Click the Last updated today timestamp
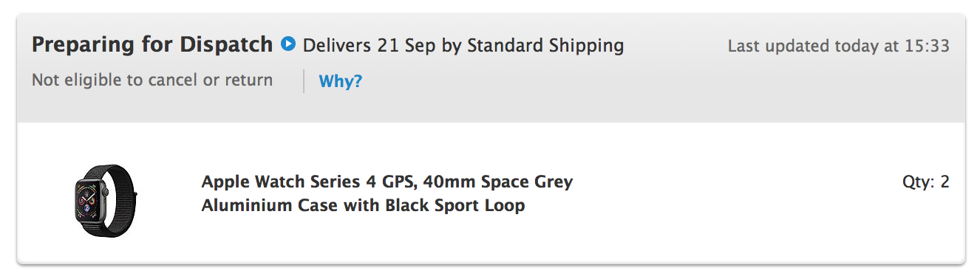Image resolution: width=980 pixels, height=279 pixels. (x=839, y=46)
